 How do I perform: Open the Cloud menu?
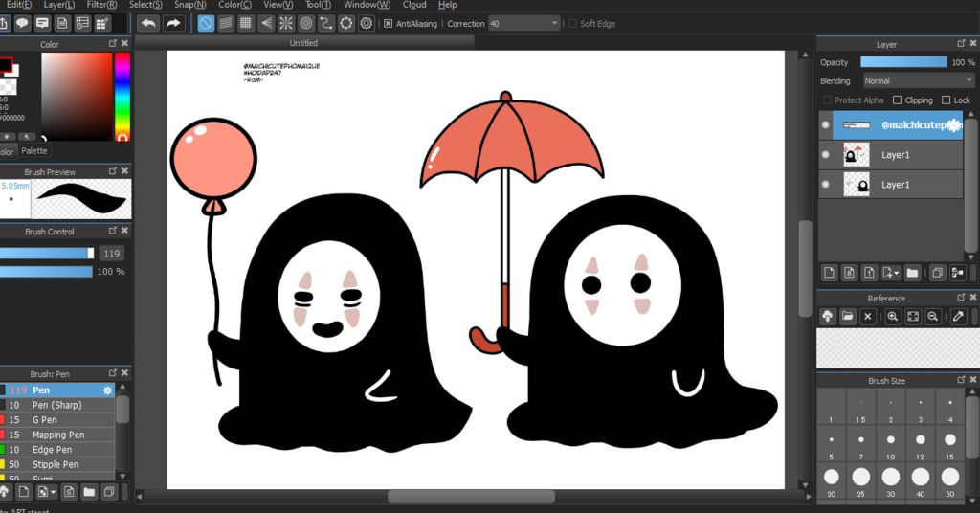pyautogui.click(x=414, y=5)
